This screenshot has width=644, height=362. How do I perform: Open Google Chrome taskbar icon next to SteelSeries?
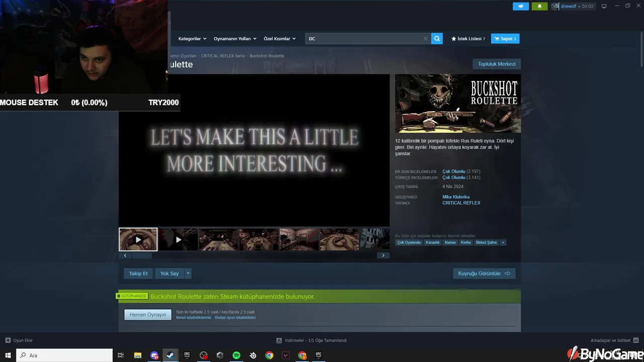(x=269, y=355)
